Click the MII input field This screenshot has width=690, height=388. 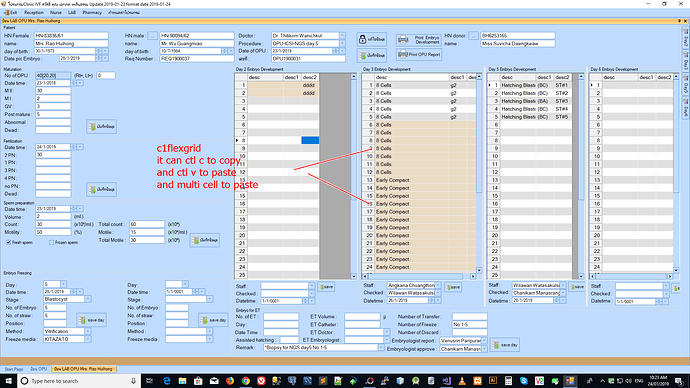[53, 91]
